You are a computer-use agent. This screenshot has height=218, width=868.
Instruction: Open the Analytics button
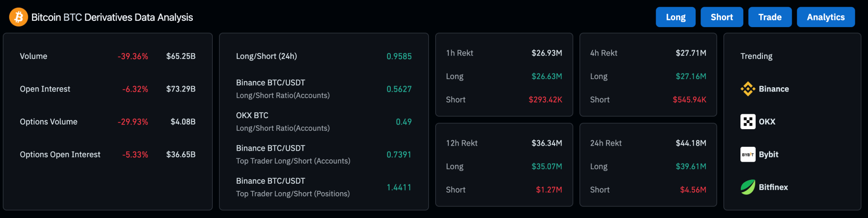click(826, 17)
